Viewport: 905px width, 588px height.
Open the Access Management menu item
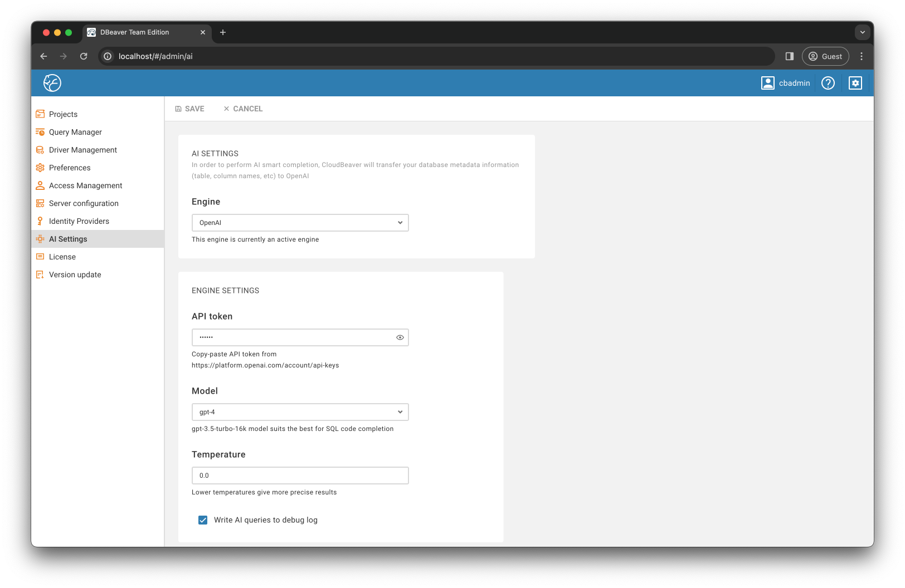point(98,185)
